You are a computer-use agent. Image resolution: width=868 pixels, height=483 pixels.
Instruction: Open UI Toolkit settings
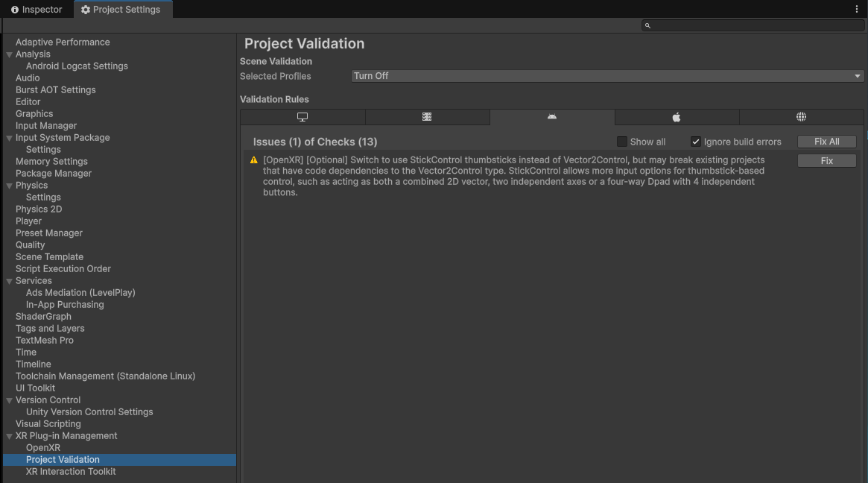point(35,388)
